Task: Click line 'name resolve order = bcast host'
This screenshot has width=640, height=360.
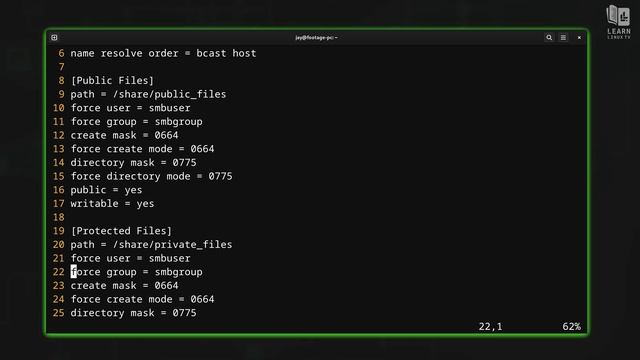Action: pos(163,53)
